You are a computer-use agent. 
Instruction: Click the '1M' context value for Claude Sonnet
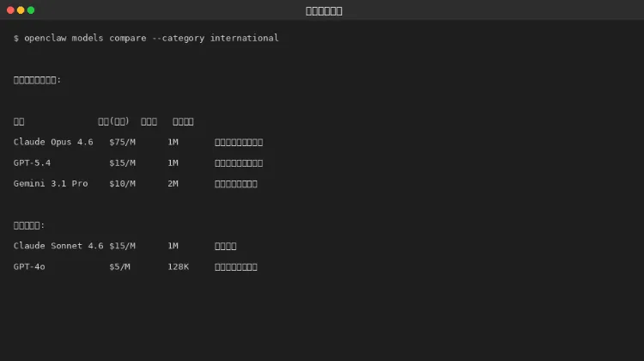[x=173, y=246]
